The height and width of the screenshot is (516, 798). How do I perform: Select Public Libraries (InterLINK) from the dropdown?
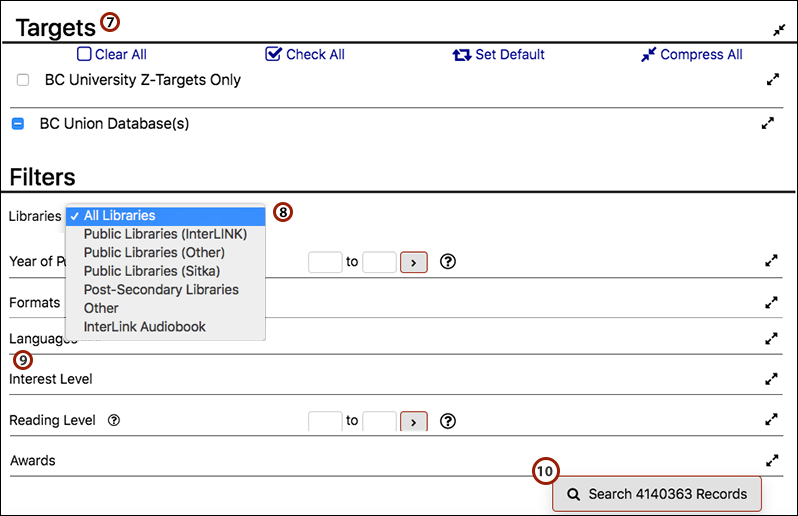(x=165, y=234)
